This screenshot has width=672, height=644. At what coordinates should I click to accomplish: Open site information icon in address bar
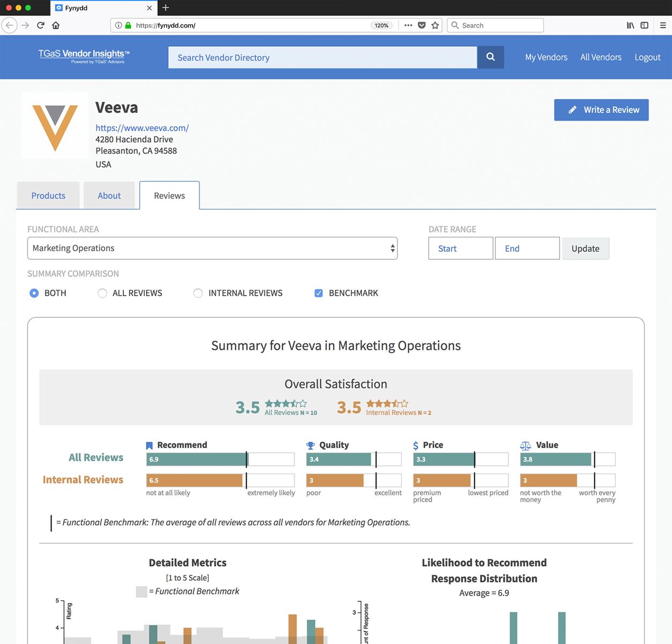(119, 25)
